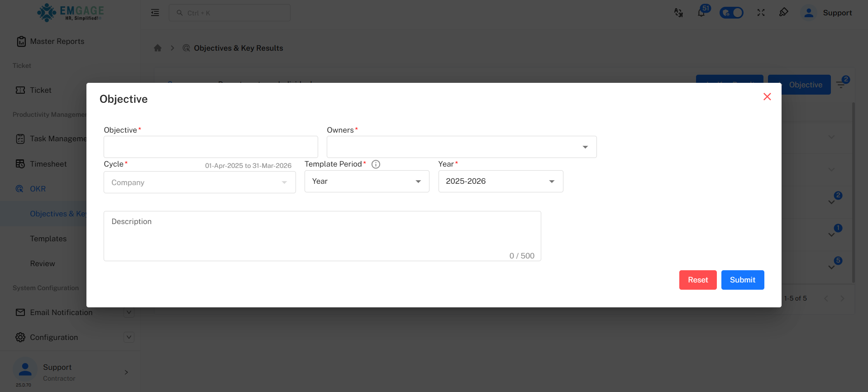Open the Support user profile avatar
The width and height of the screenshot is (868, 392).
[x=808, y=13]
